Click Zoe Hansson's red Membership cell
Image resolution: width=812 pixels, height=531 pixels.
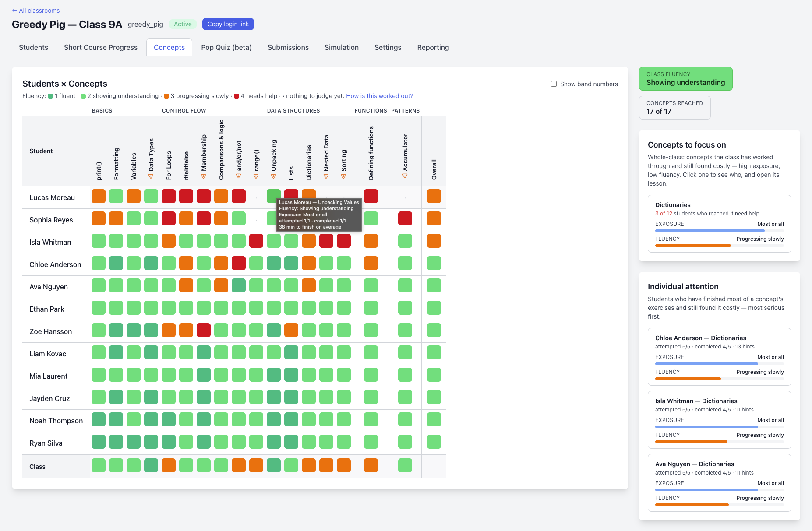[204, 330]
